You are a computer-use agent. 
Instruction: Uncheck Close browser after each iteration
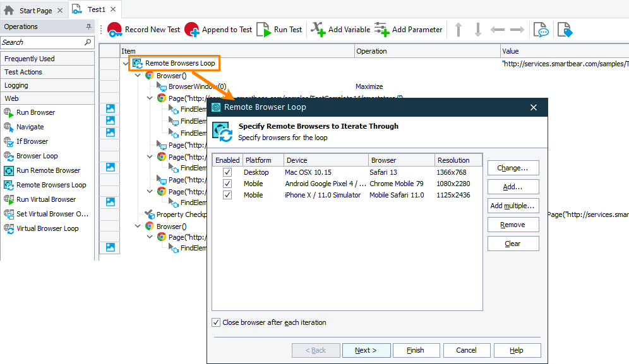tap(217, 322)
